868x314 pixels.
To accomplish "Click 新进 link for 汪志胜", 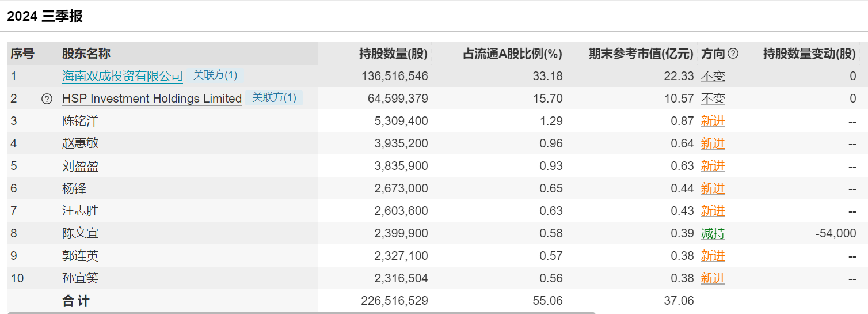I will pos(713,211).
